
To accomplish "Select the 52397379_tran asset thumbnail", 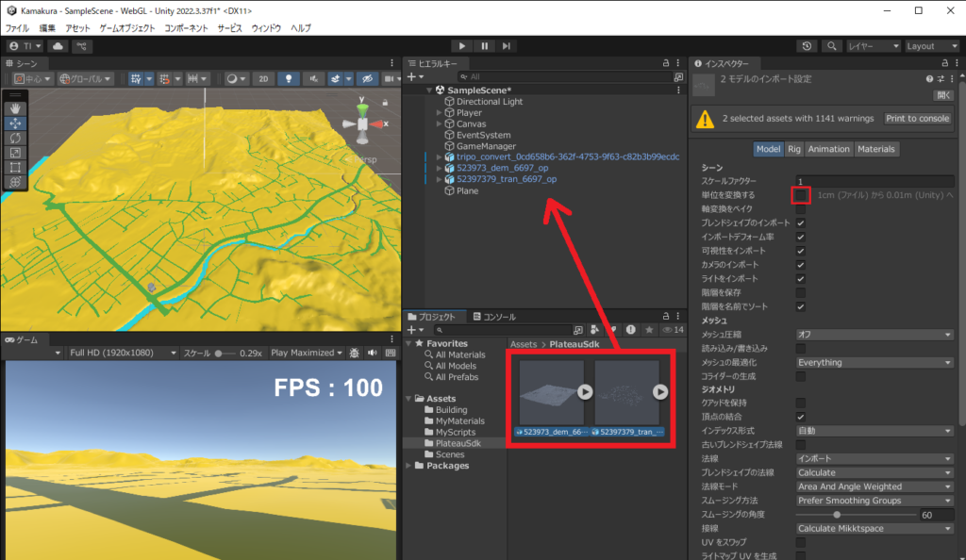I will 626,392.
